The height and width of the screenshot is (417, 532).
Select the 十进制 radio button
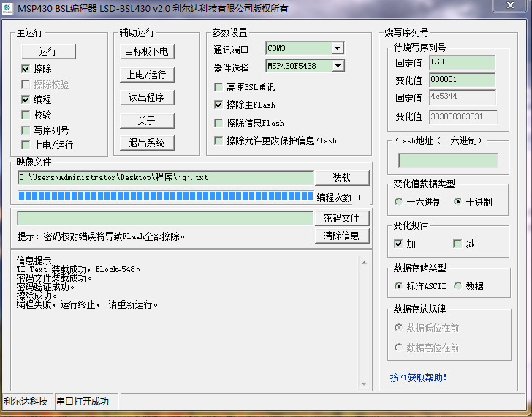coord(457,202)
